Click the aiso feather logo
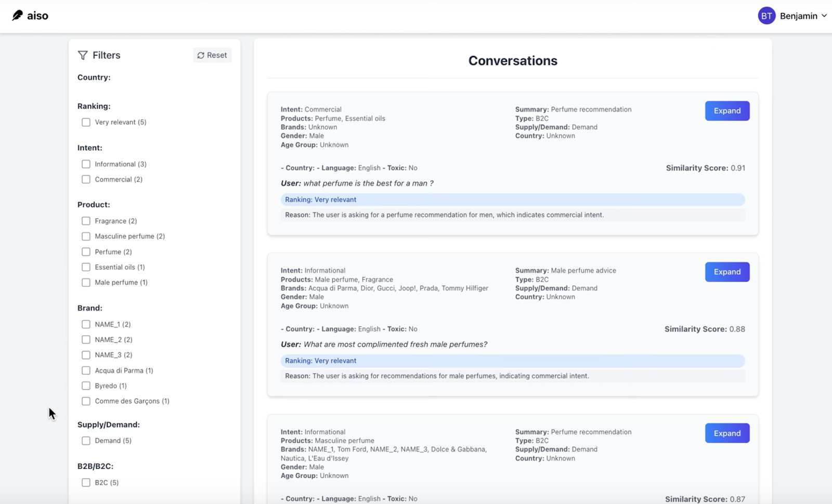Screen dimensions: 832x504 17,16
